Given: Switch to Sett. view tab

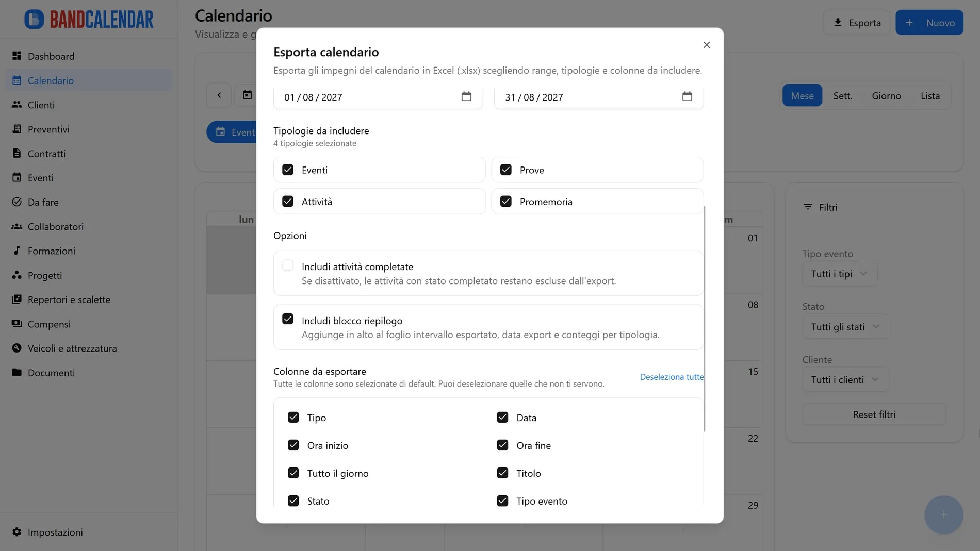Looking at the screenshot, I should 843,95.
